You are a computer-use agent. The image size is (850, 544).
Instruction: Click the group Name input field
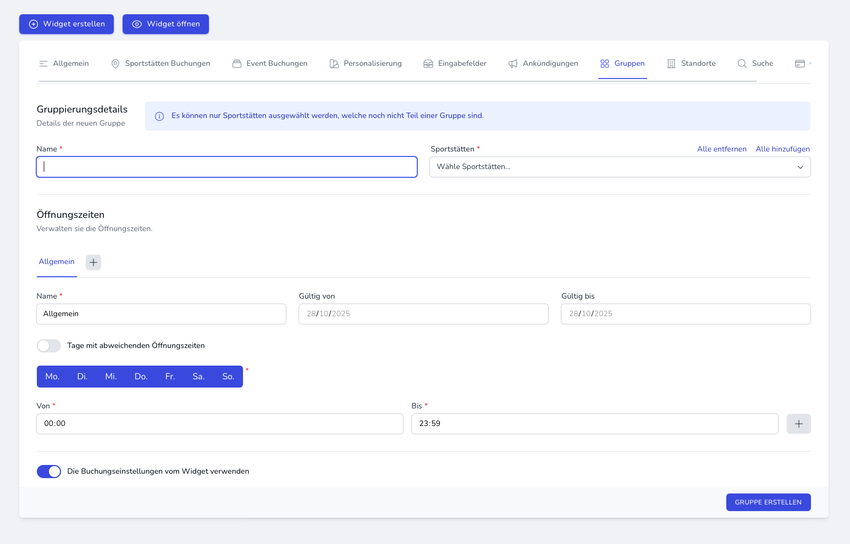227,167
